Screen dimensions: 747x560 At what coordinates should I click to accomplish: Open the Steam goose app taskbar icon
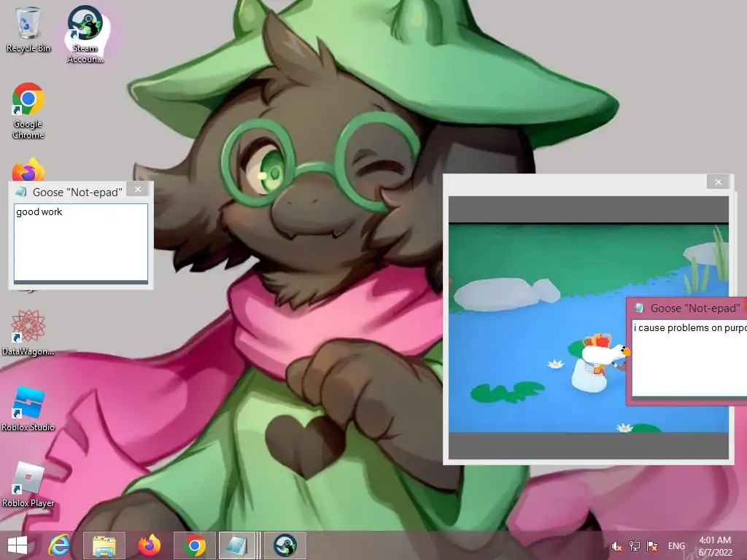pyautogui.click(x=285, y=545)
